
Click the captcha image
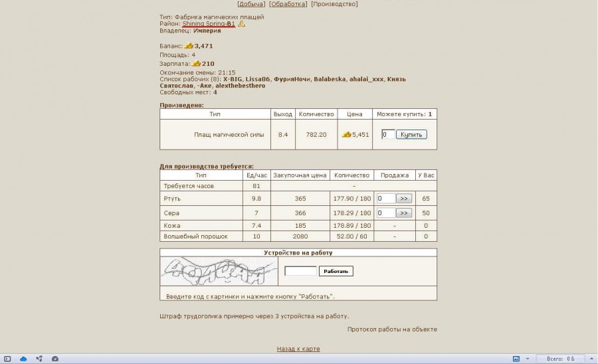pyautogui.click(x=219, y=271)
